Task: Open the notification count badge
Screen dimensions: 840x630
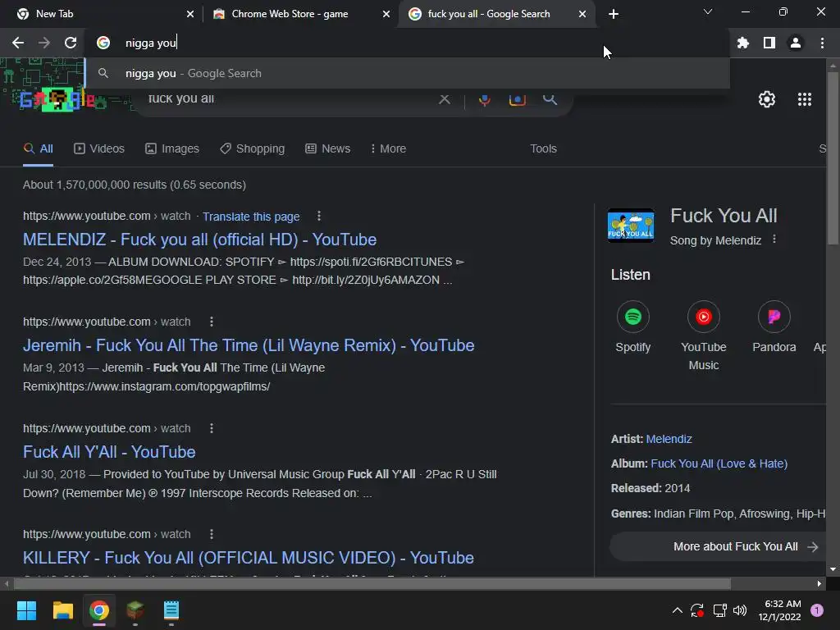Action: [817, 610]
